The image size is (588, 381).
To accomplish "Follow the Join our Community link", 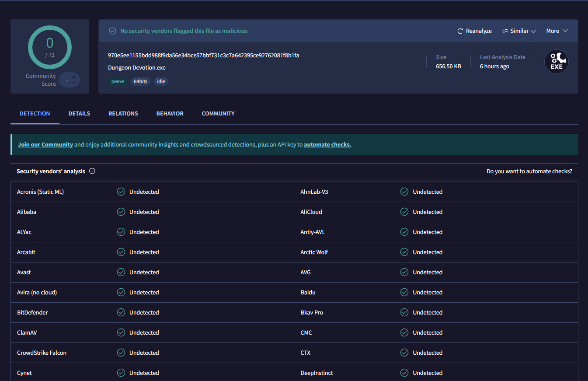I will 45,144.
